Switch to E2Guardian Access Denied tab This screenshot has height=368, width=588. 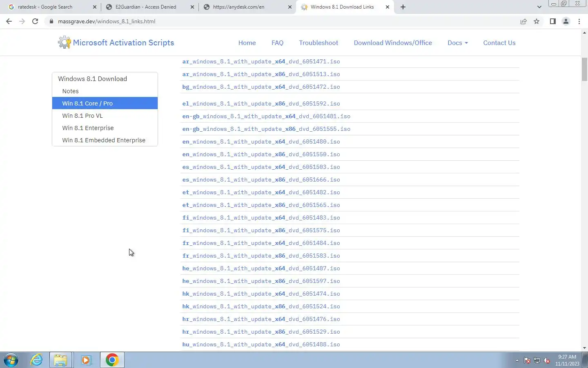click(146, 7)
